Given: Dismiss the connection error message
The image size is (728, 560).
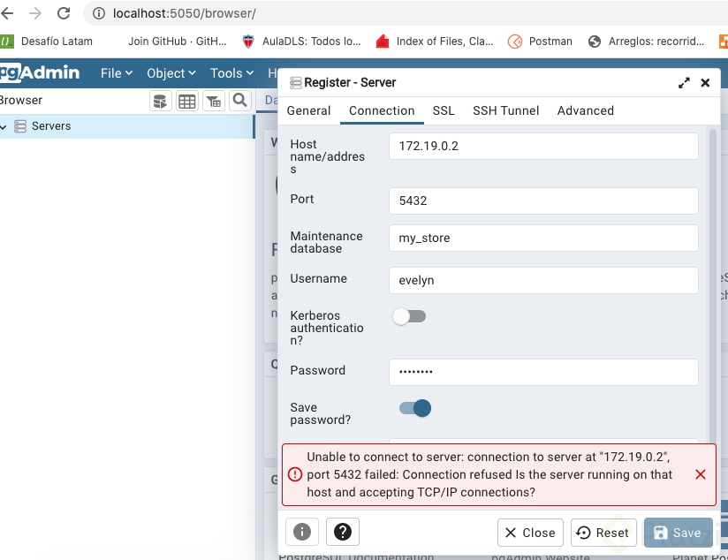Looking at the screenshot, I should pos(701,474).
